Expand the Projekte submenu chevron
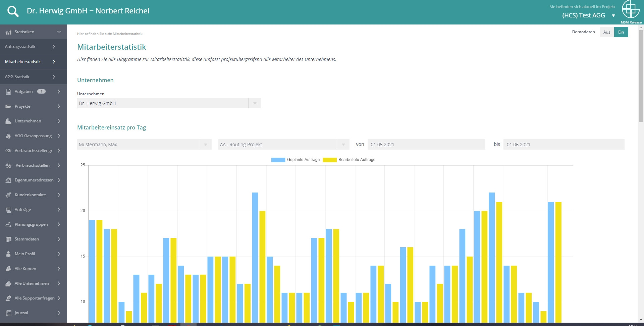 click(59, 106)
